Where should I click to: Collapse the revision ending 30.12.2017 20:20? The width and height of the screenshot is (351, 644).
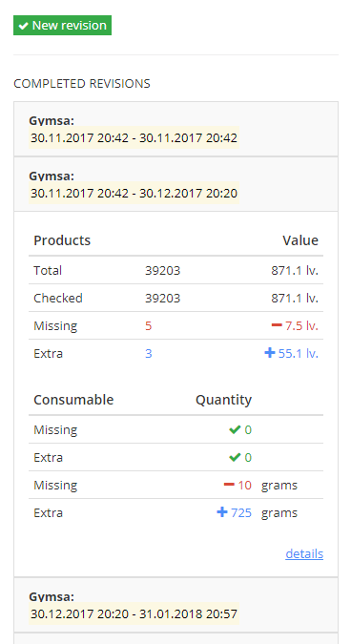point(175,184)
